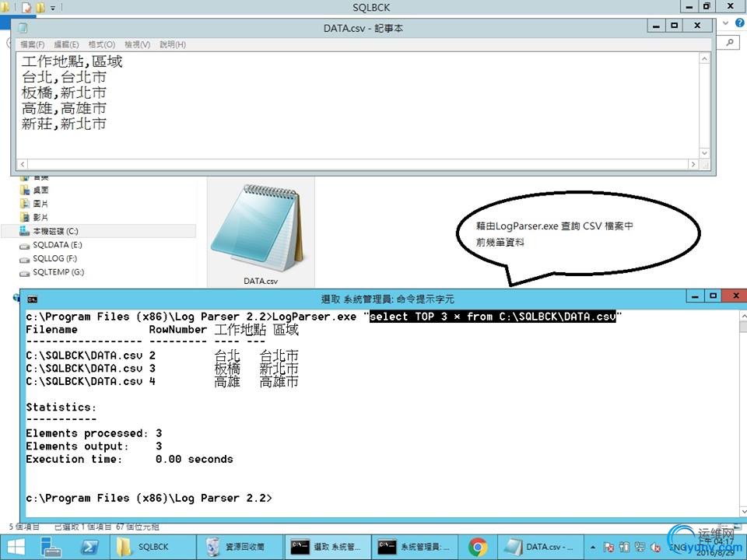The height and width of the screenshot is (560, 747).
Task: Click the line 新莊,新北市 in Notepad
Action: point(64,124)
